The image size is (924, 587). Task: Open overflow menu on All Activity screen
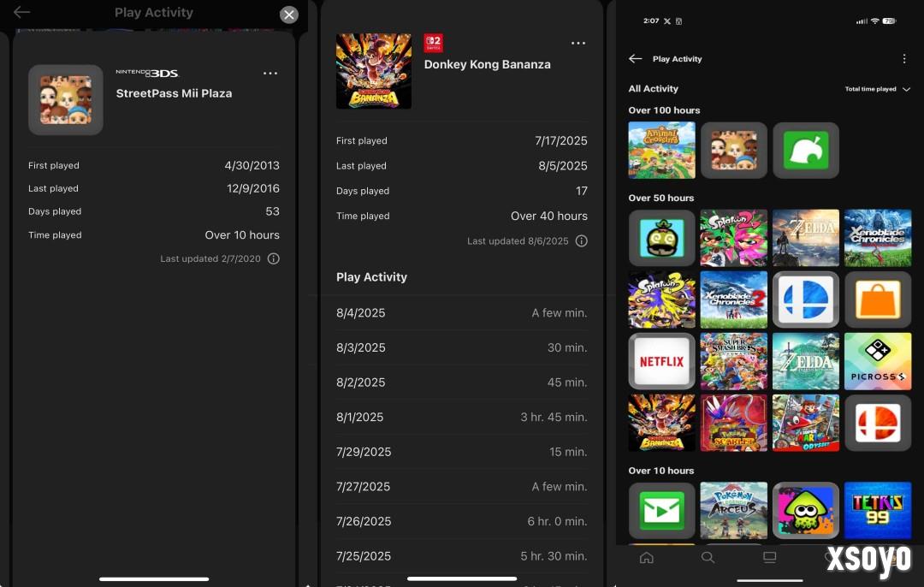click(x=904, y=59)
